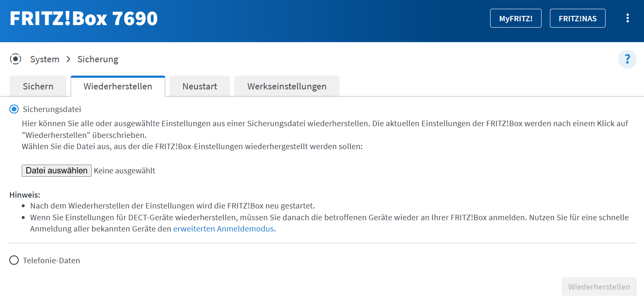Click the blue question mark help icon
The width and height of the screenshot is (644, 300).
tap(627, 59)
